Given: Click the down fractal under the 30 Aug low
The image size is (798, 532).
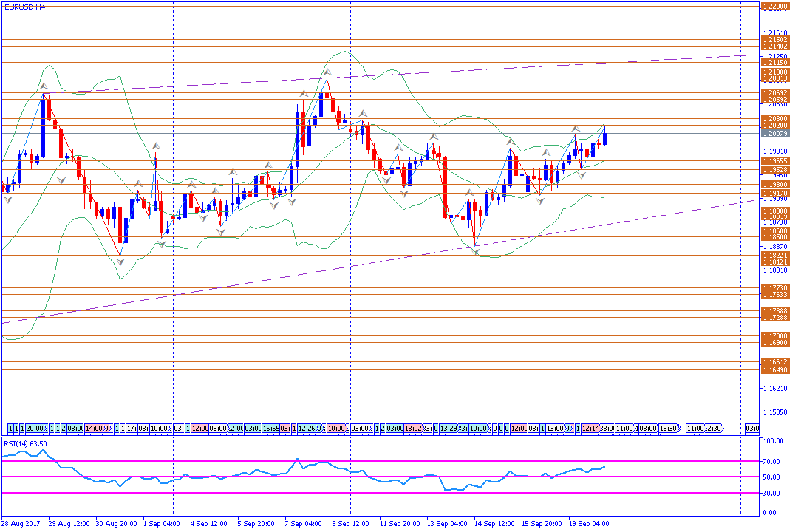Looking at the screenshot, I should (120, 261).
